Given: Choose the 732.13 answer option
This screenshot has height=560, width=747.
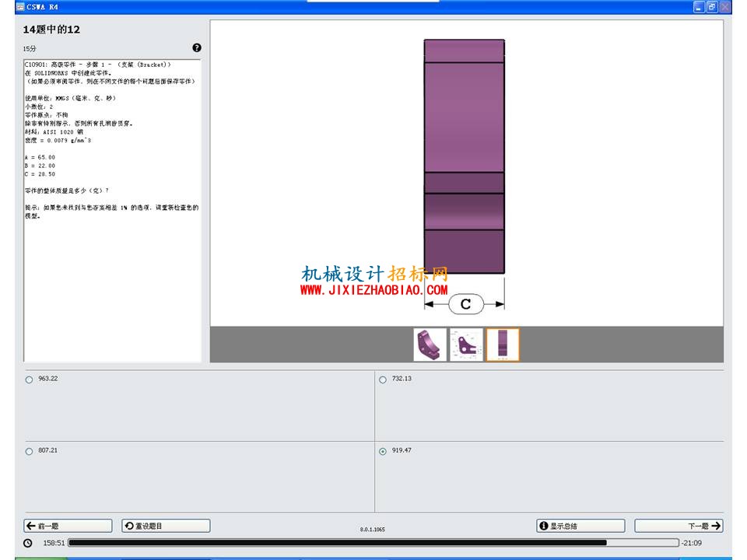Looking at the screenshot, I should [383, 380].
